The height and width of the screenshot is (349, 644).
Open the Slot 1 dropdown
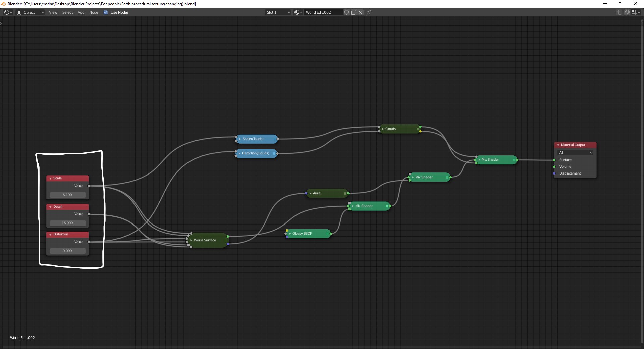(278, 12)
